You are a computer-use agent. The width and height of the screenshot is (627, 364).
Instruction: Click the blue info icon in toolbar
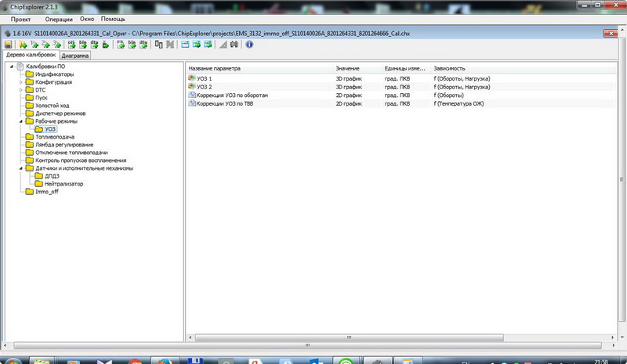249,45
